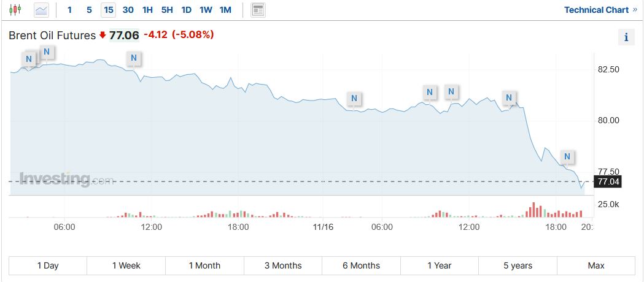Viewport: 644px width, 282px height.
Task: Show the Max time range
Action: 596,265
